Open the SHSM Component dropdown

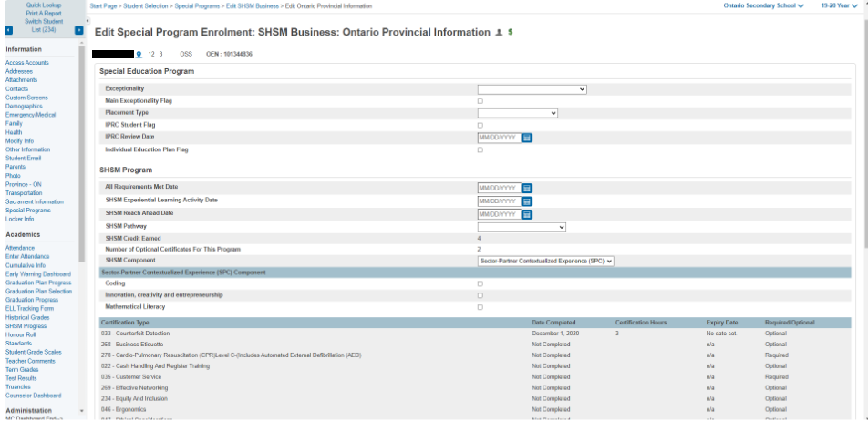545,261
